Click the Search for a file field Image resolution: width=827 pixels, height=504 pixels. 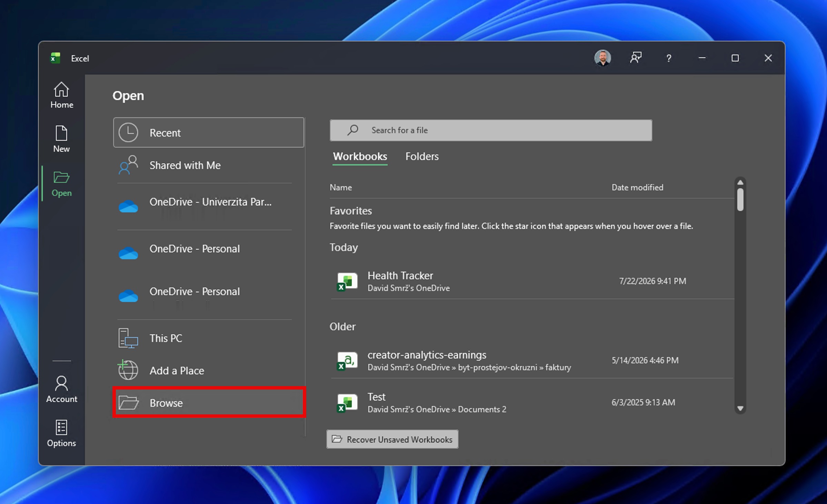tap(491, 130)
